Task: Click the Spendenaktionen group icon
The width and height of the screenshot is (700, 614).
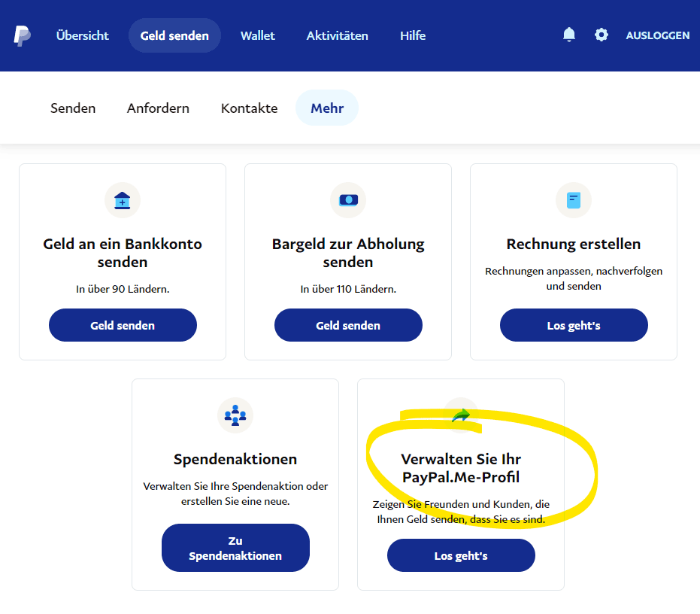Action: 235,415
